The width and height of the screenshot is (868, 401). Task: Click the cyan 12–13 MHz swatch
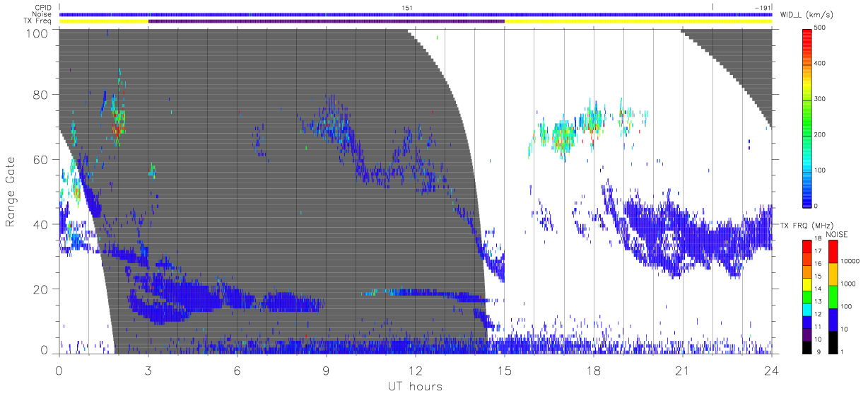point(809,309)
